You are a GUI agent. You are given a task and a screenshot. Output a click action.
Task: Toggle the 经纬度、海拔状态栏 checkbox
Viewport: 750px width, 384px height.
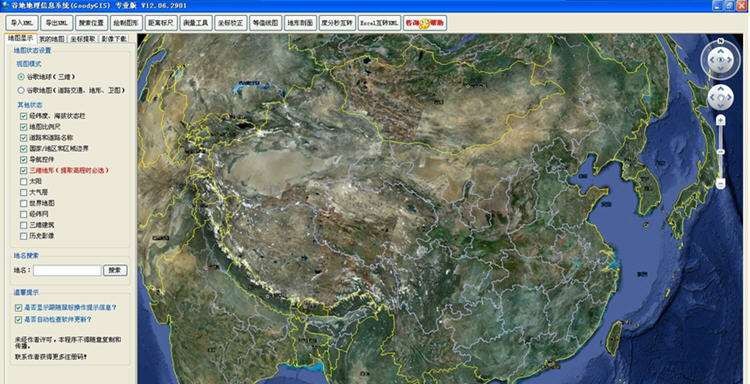point(23,116)
